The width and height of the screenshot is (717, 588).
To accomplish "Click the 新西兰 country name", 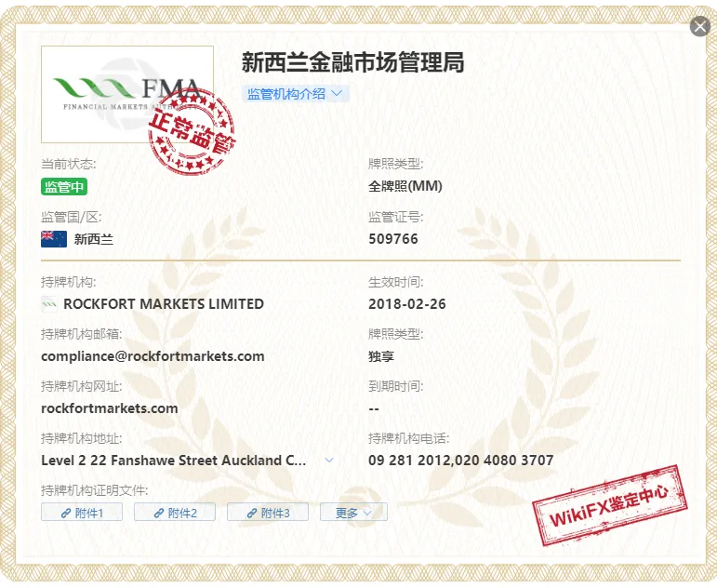I will [94, 239].
